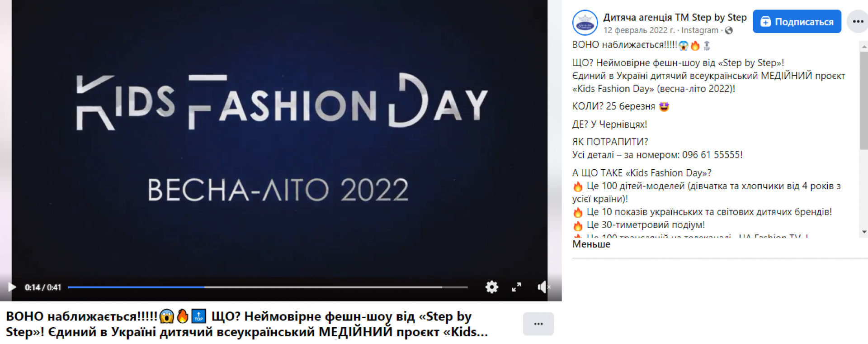This screenshot has height=344, width=868.
Task: Click the Instagram source link
Action: (x=699, y=30)
